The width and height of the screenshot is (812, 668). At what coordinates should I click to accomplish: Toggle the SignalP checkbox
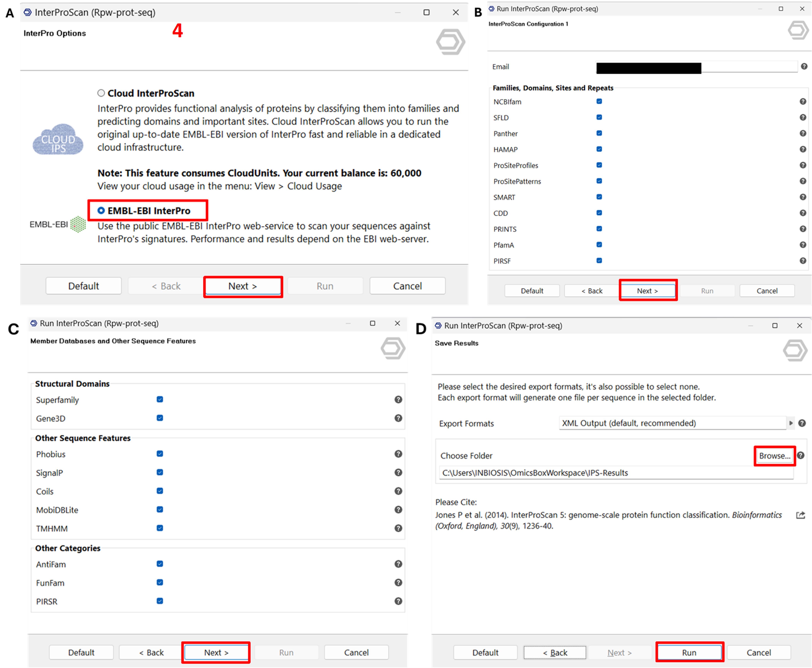click(160, 472)
